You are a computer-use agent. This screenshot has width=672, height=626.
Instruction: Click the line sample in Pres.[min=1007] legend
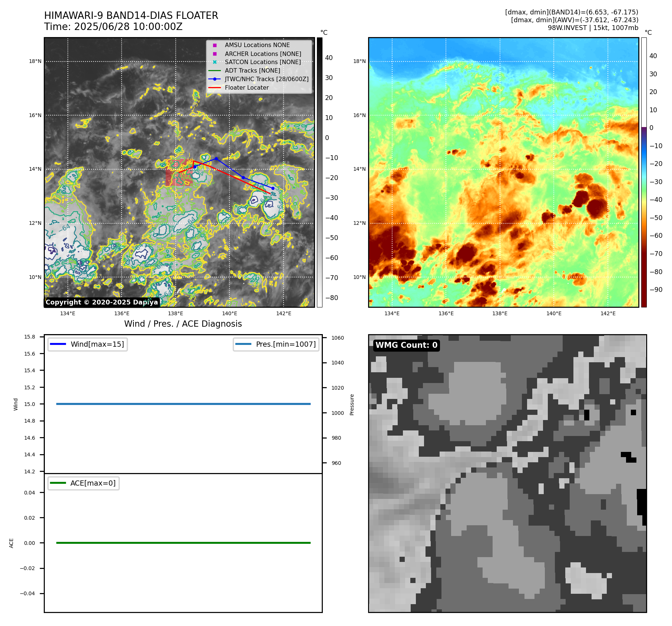coord(243,344)
